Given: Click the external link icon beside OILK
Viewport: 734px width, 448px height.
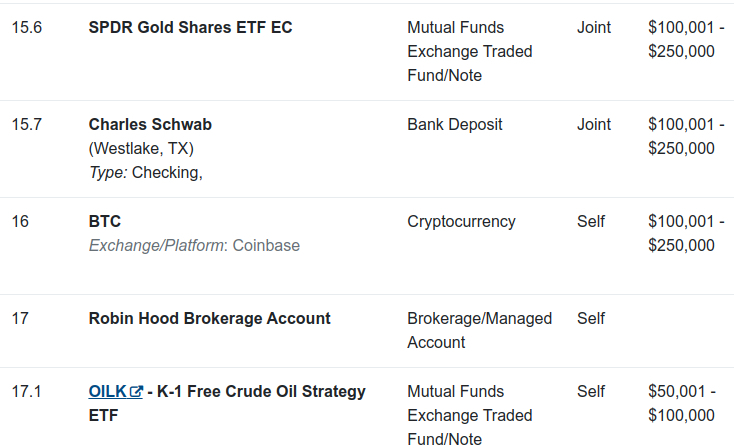Looking at the screenshot, I should (136, 392).
